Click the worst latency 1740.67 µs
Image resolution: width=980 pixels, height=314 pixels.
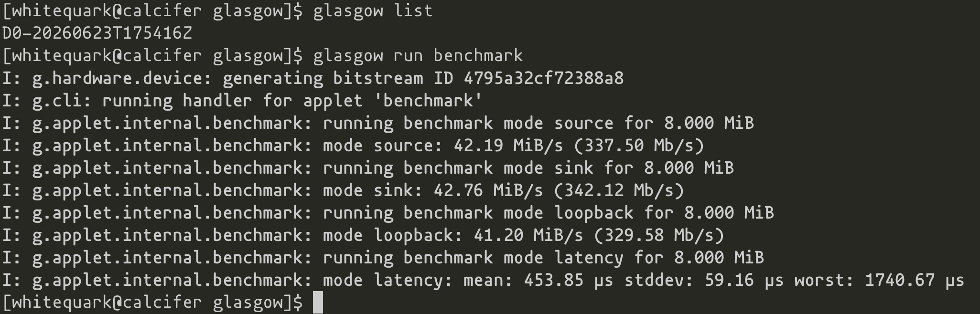click(x=915, y=280)
